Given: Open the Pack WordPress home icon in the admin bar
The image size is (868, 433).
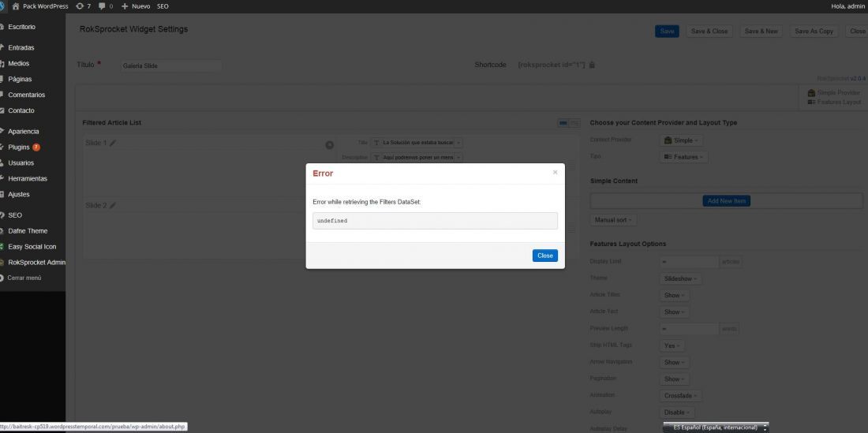Looking at the screenshot, I should coord(16,6).
